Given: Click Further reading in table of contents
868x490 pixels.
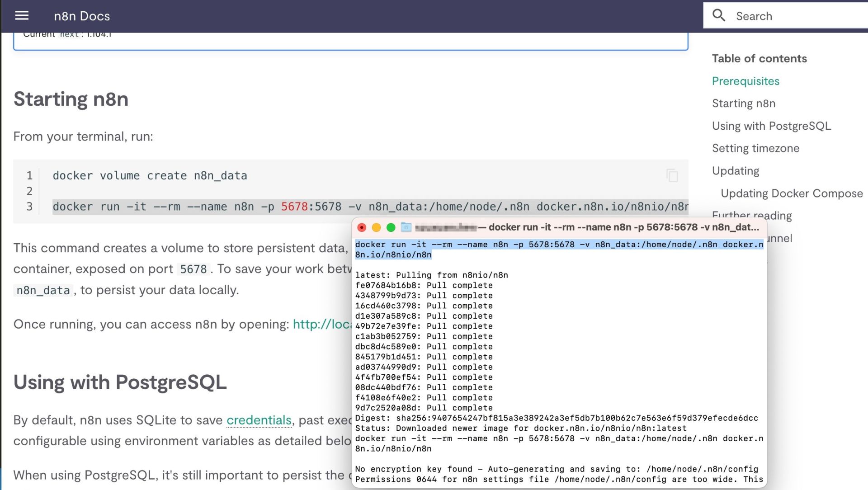Looking at the screenshot, I should pos(752,215).
